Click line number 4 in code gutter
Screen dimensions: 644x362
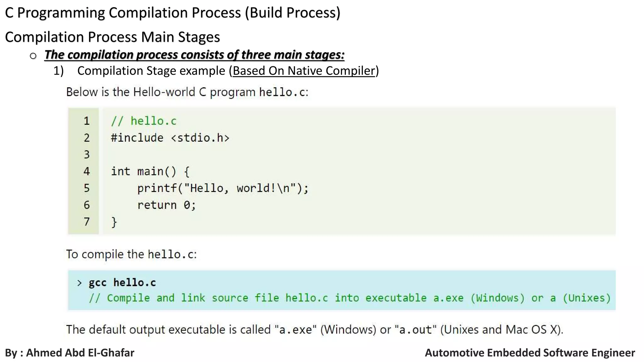pyautogui.click(x=86, y=171)
